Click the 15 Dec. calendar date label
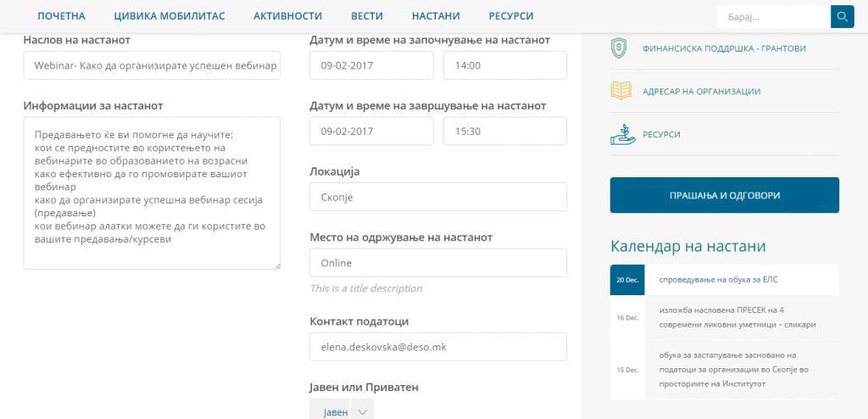 point(627,369)
